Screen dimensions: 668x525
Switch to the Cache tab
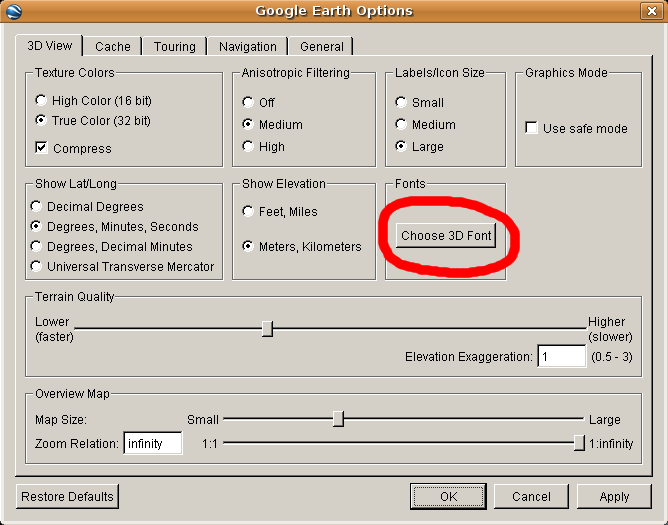coord(112,46)
